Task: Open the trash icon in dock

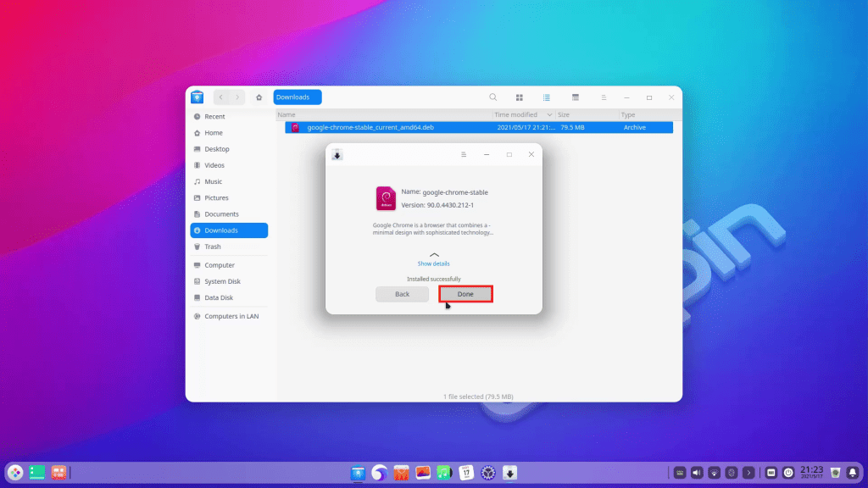Action: pos(835,473)
